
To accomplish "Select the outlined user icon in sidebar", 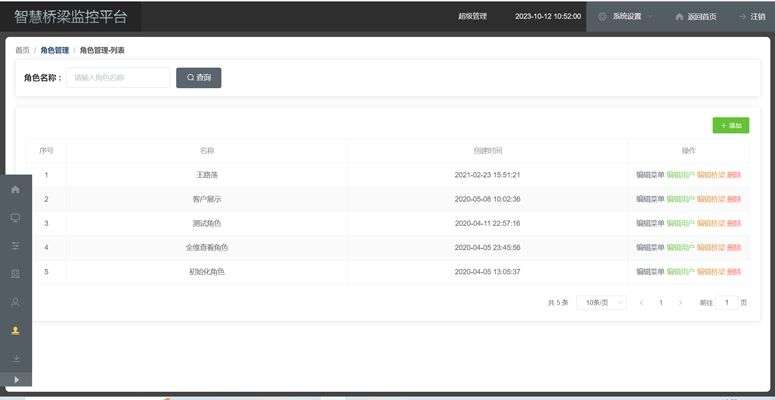I will pyautogui.click(x=15, y=301).
